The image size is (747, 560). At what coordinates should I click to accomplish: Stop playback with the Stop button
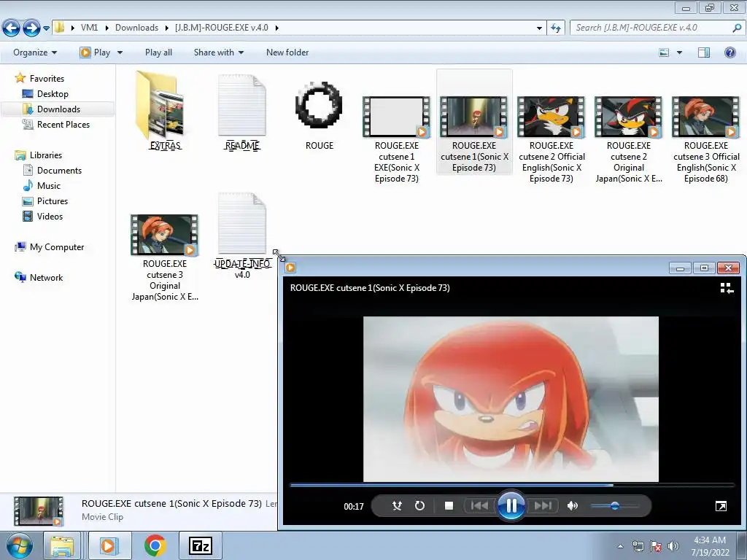449,506
